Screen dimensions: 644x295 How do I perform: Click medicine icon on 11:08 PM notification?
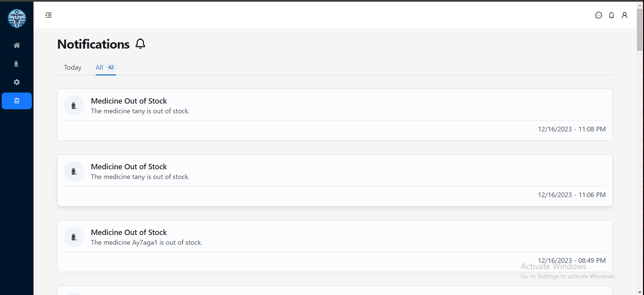click(x=74, y=106)
